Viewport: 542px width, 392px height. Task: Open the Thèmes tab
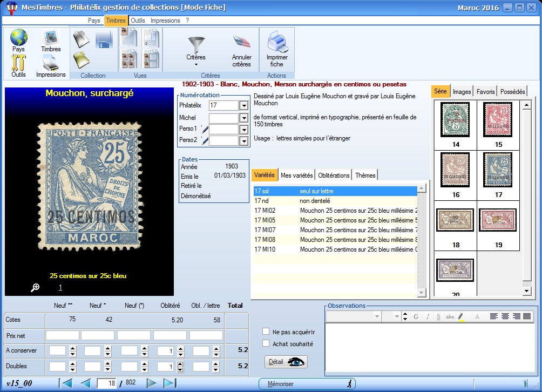pyautogui.click(x=365, y=175)
